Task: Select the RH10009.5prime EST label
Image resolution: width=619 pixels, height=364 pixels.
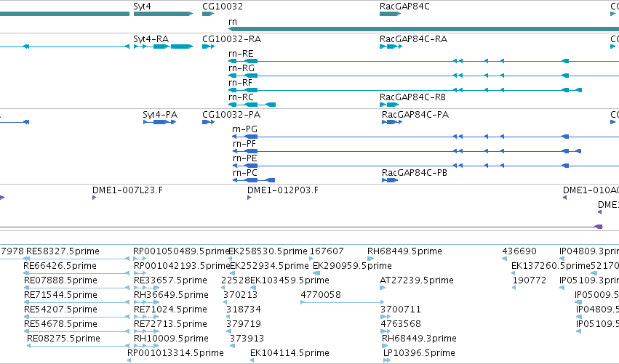Action: pos(172,339)
